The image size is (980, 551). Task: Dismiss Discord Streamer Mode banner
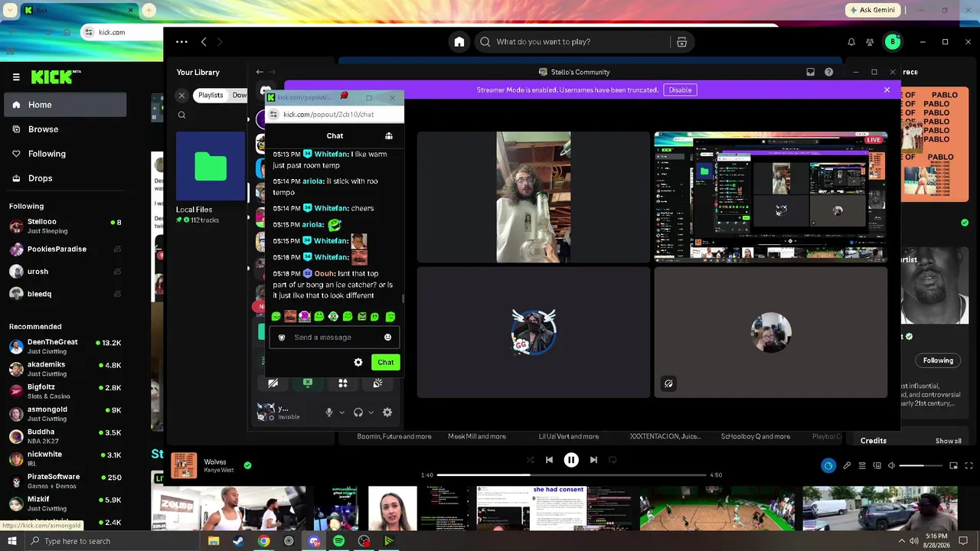[x=887, y=90]
